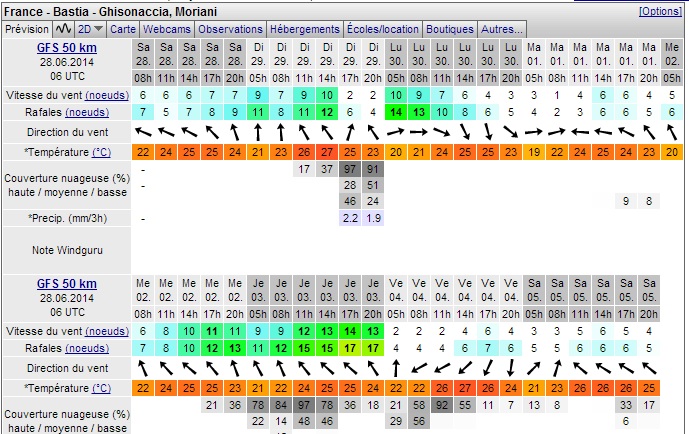Expand the Autres... tab menu
The width and height of the screenshot is (689, 434).
point(502,30)
